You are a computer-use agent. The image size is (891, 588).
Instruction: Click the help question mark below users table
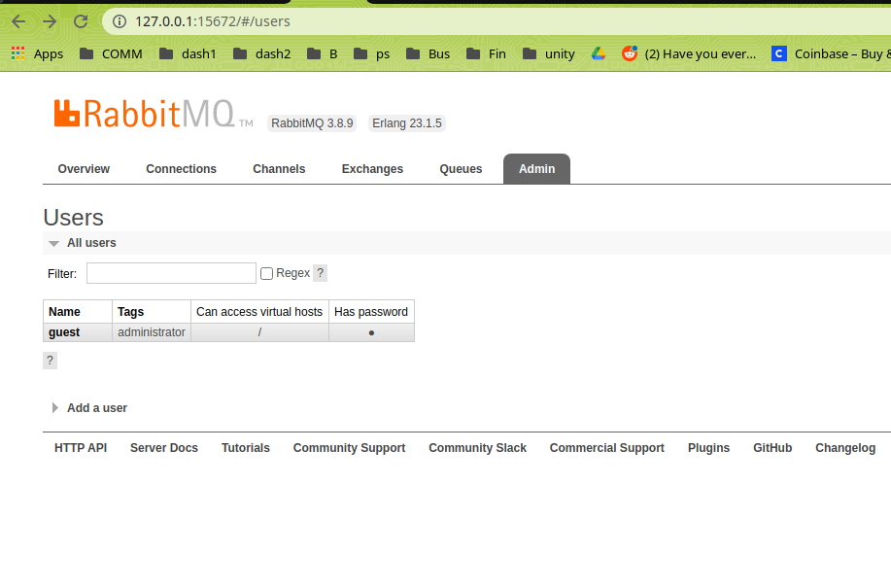50,361
